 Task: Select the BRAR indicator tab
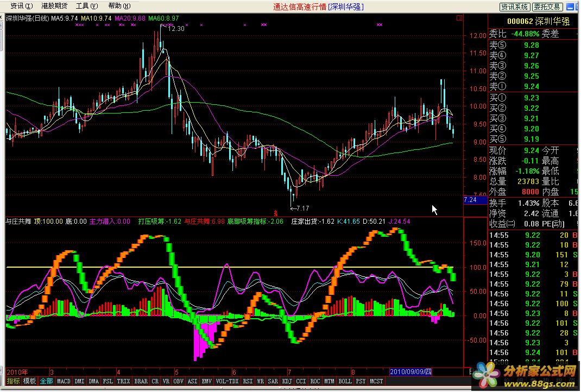tap(141, 381)
